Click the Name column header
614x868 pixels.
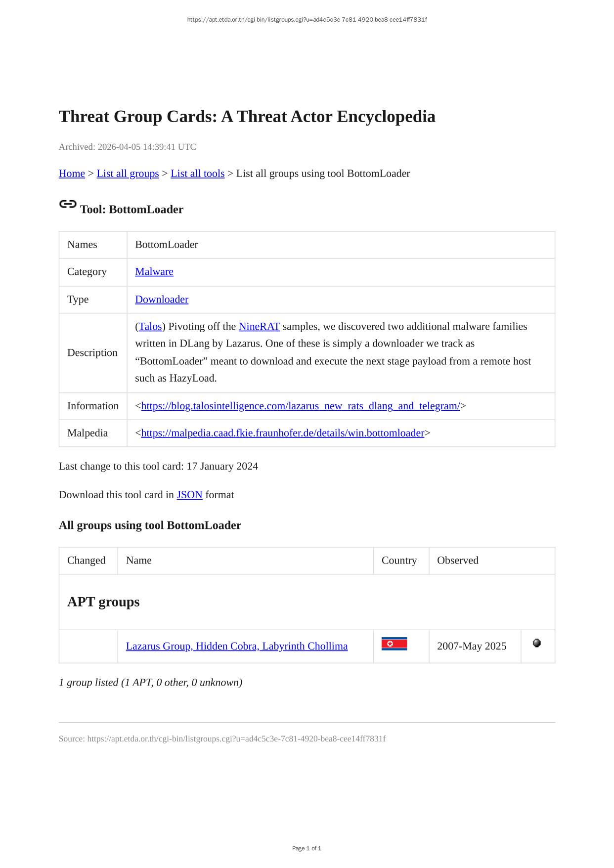coord(139,561)
